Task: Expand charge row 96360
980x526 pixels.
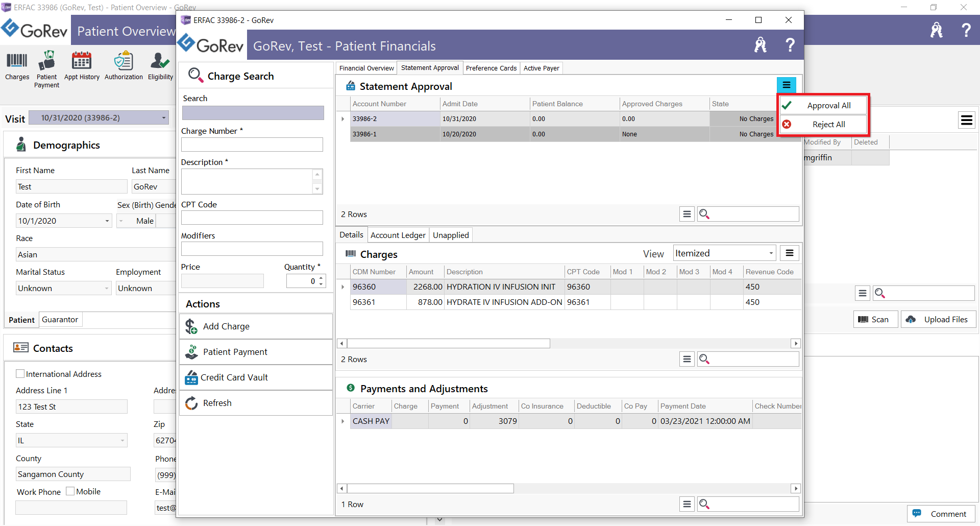Action: 343,287
